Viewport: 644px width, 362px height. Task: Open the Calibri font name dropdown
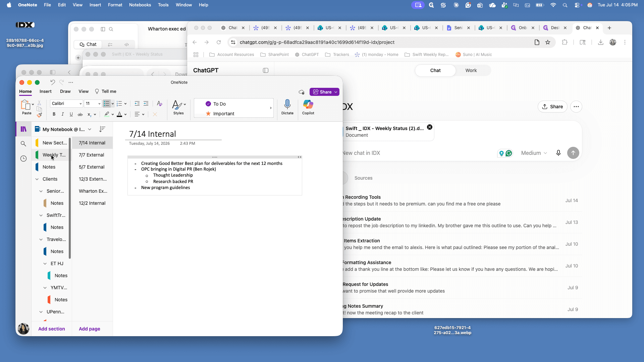click(x=80, y=104)
